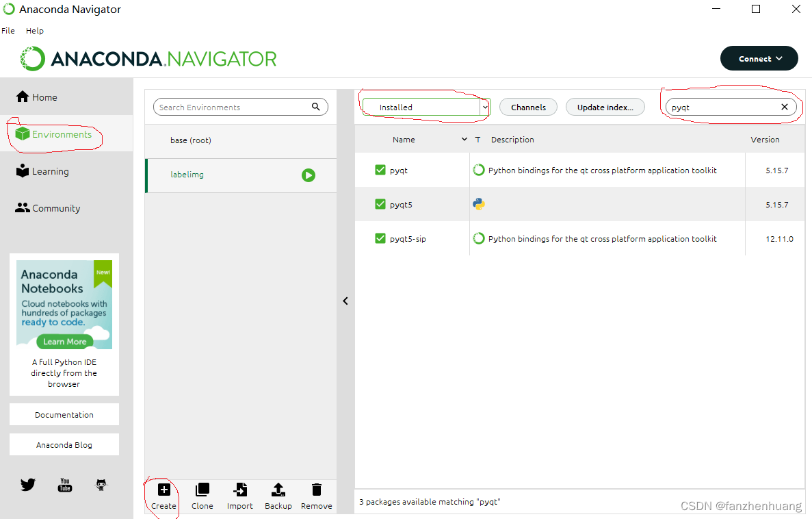Open the GitHub icon link
This screenshot has width=812, height=519.
tap(101, 485)
